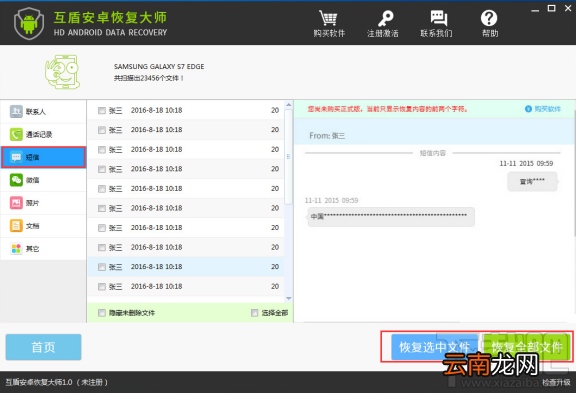Maximize the application window
Image resolution: width=576 pixels, height=393 pixels.
coord(551,8)
